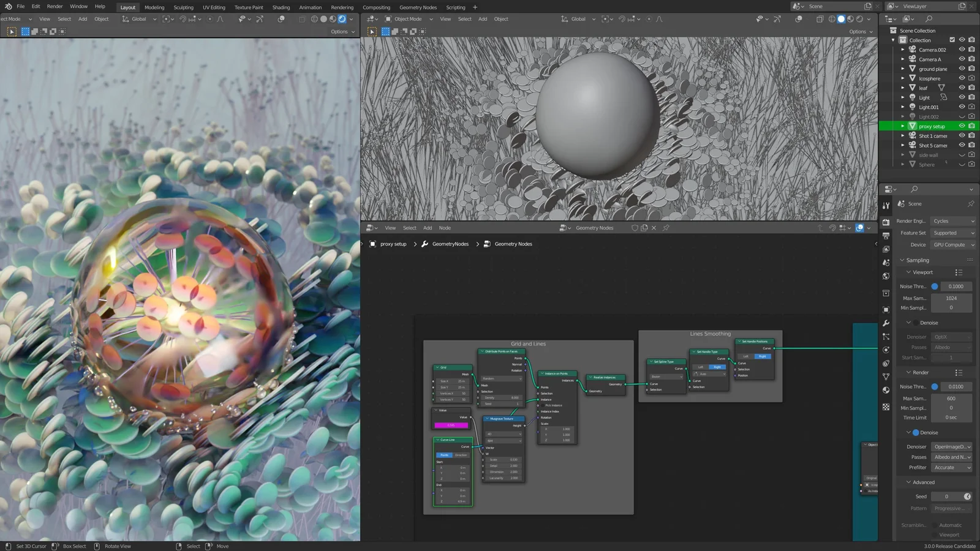This screenshot has width=980, height=551.
Task: Switch to the Shading workspace tab
Action: click(281, 7)
